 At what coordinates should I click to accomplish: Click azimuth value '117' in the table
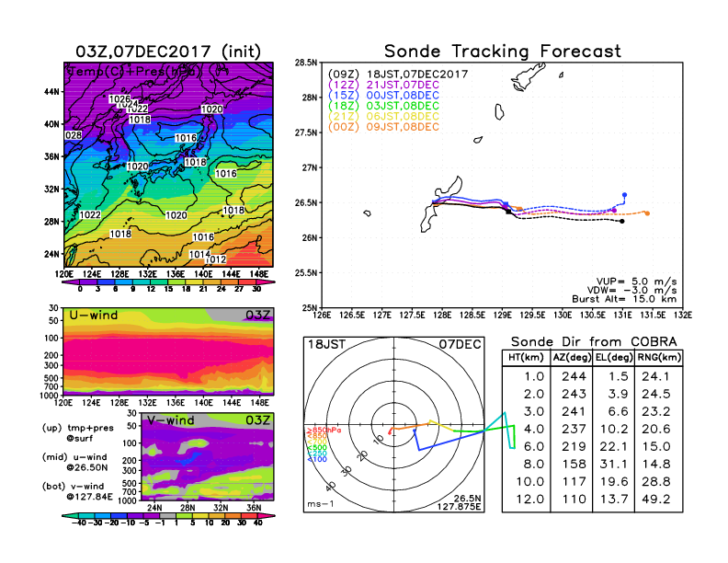click(x=574, y=482)
